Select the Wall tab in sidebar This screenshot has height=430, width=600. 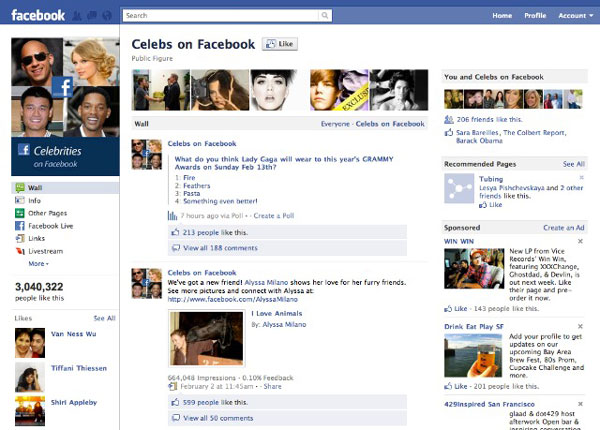[x=65, y=187]
